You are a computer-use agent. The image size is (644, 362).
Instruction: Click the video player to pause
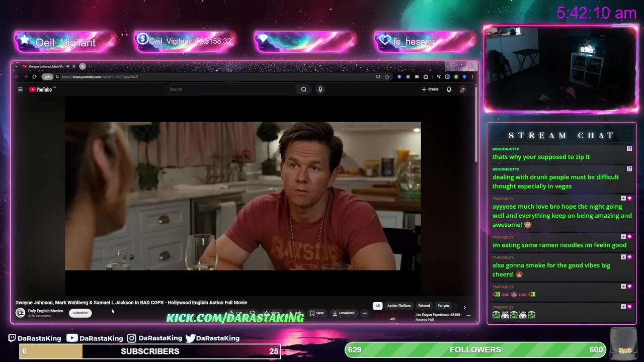(x=243, y=196)
